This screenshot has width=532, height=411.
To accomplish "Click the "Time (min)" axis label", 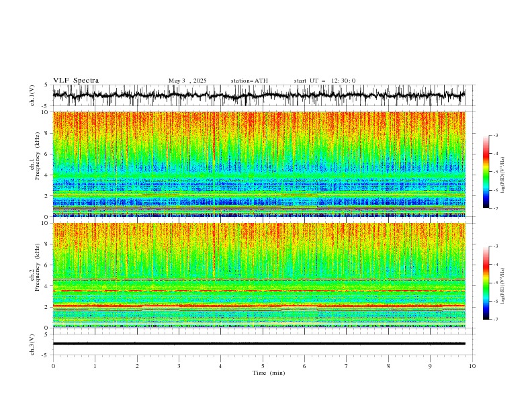I will pos(269,373).
